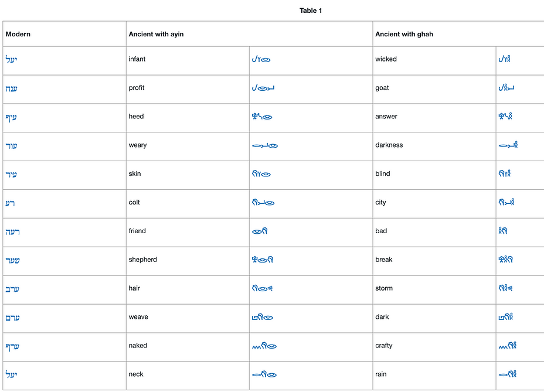The height and width of the screenshot is (392, 544).
Task: Select the 'Modern' column header
Action: pyautogui.click(x=18, y=34)
